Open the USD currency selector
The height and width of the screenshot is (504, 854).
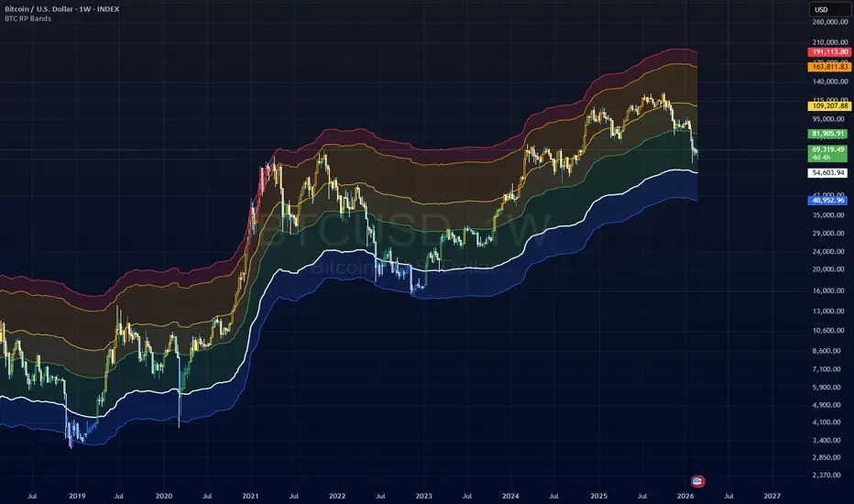click(829, 9)
